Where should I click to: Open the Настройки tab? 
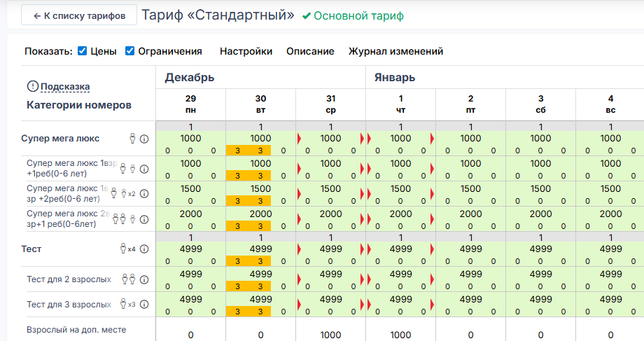click(246, 51)
